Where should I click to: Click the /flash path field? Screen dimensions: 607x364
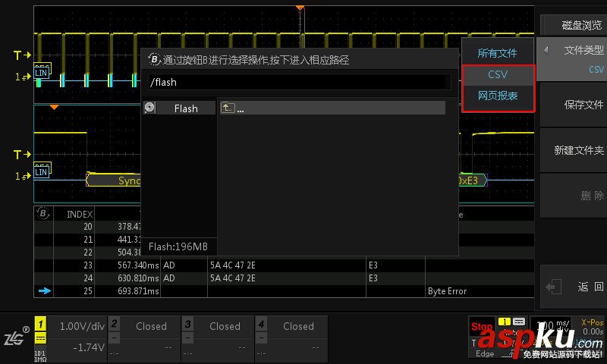(297, 82)
